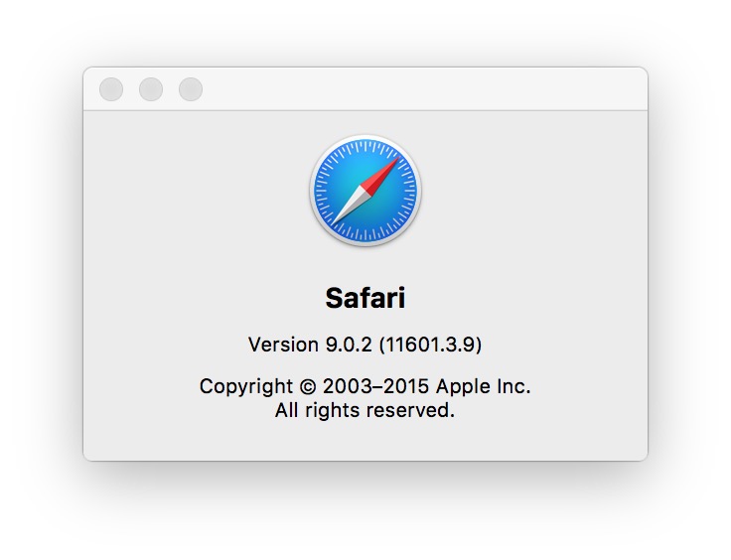The width and height of the screenshot is (731, 560).
Task: Click the third title bar zoom button
Action: tap(191, 89)
